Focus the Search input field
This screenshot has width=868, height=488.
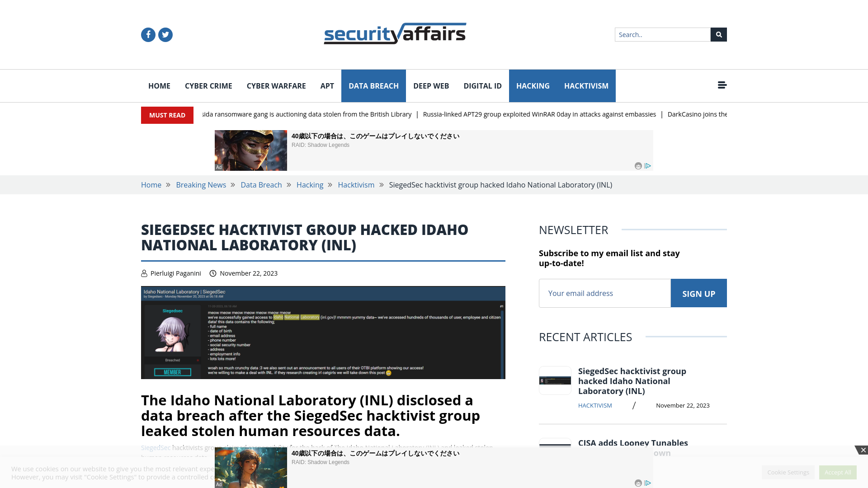[x=662, y=35]
